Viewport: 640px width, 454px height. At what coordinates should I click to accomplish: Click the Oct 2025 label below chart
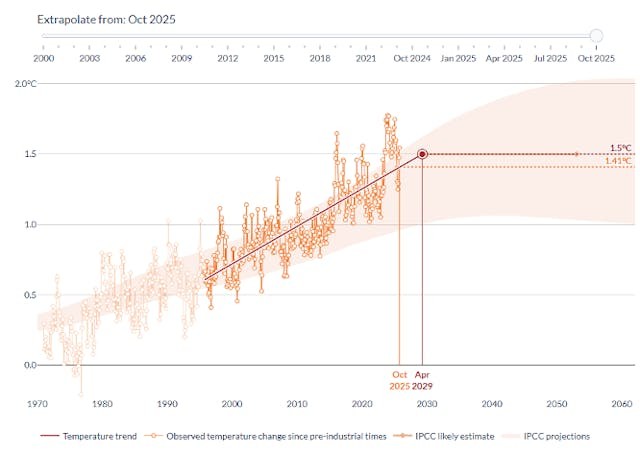[x=399, y=380]
